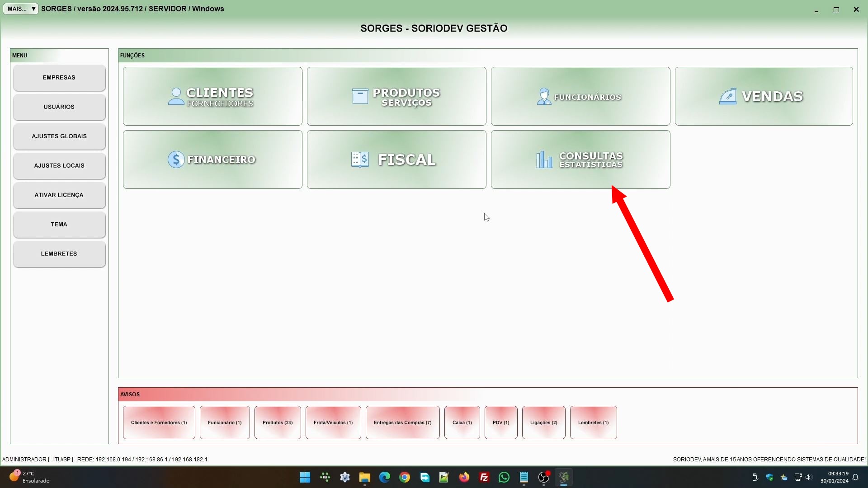Open the Produtos (24) warning

(x=278, y=422)
